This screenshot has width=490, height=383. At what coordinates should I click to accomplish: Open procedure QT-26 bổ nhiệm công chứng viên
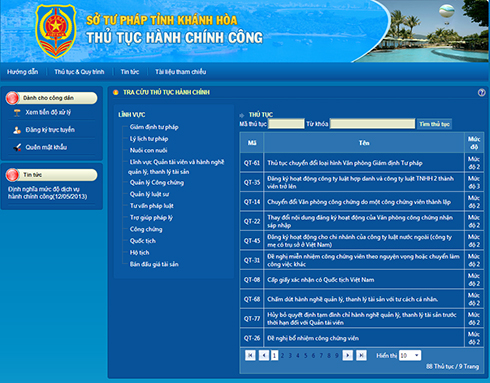[313, 338]
